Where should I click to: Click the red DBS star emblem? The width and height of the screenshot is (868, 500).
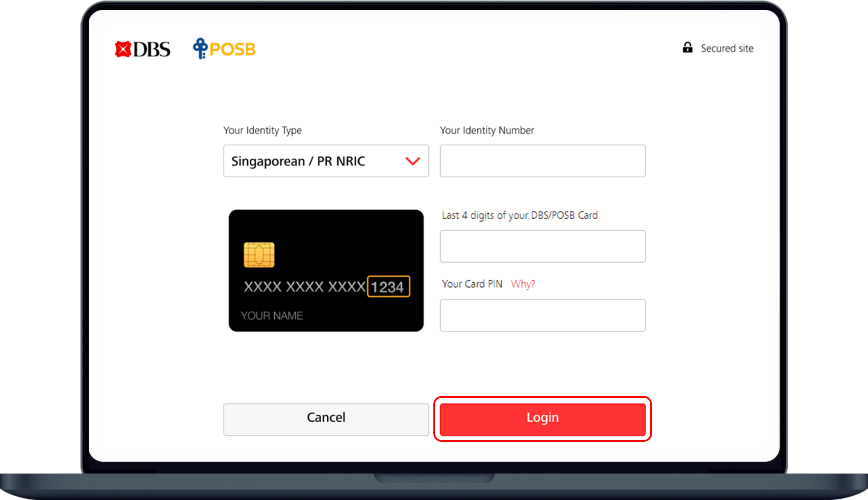(x=123, y=49)
